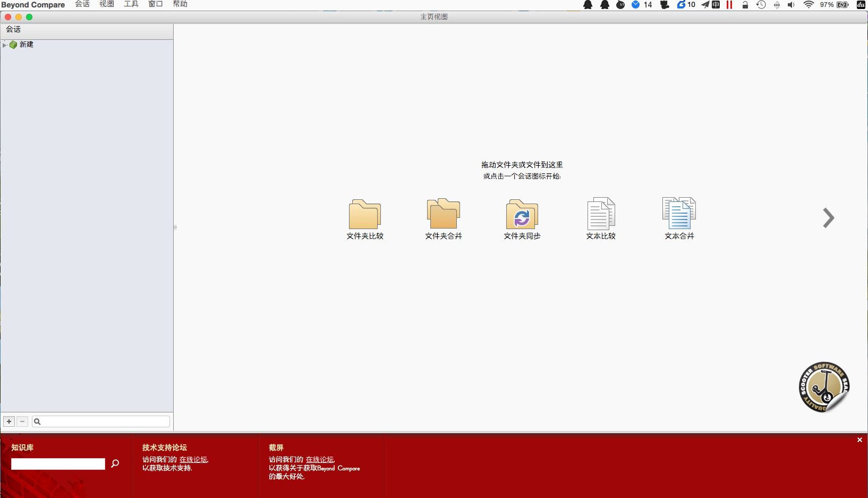Click the Wi-Fi status icon
This screenshot has height=498, width=868.
pos(809,5)
